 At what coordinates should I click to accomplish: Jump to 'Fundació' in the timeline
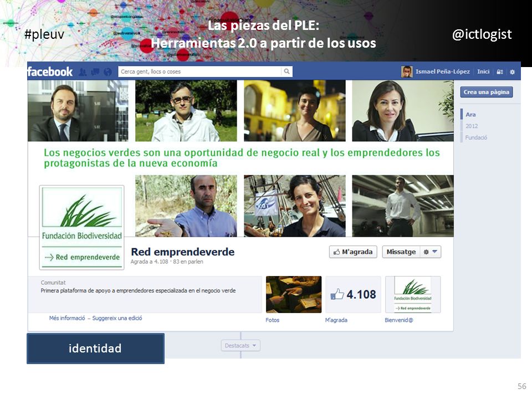click(476, 137)
